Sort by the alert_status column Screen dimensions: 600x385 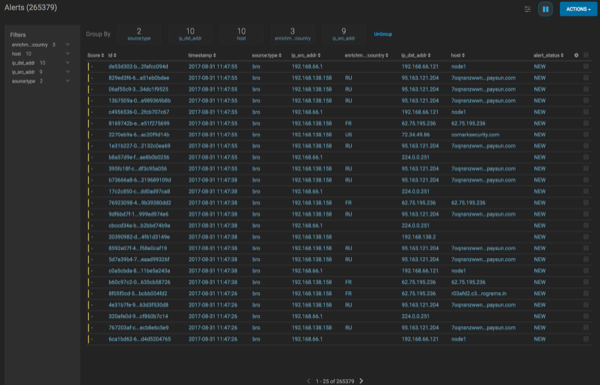tap(548, 55)
